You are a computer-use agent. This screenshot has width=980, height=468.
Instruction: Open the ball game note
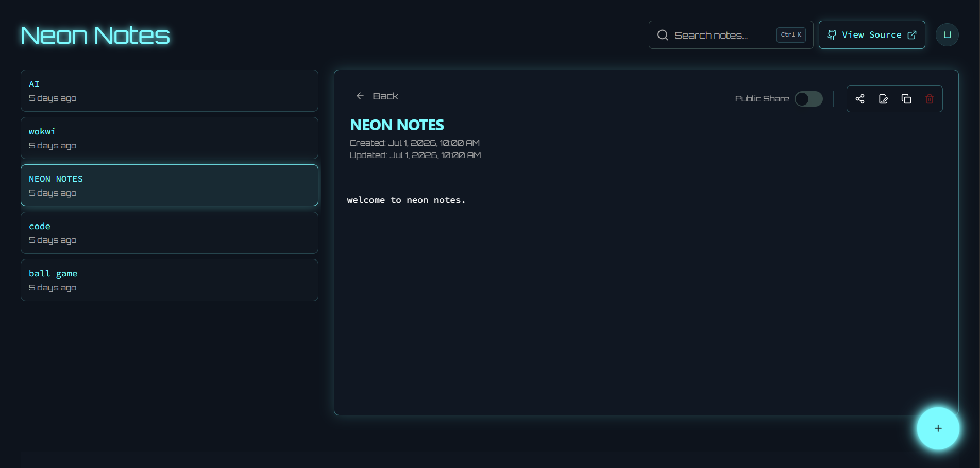[x=170, y=280]
